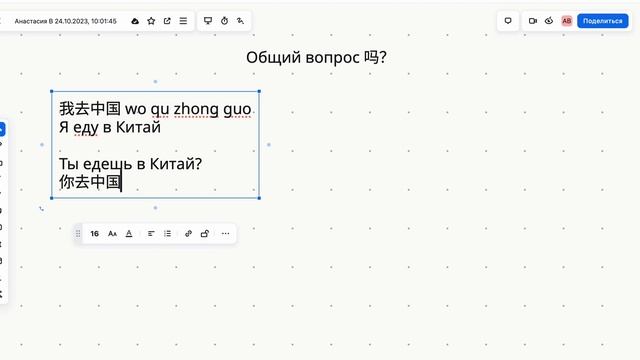Click the line Я еду в Китай
The height and width of the screenshot is (360, 640).
pyautogui.click(x=110, y=127)
